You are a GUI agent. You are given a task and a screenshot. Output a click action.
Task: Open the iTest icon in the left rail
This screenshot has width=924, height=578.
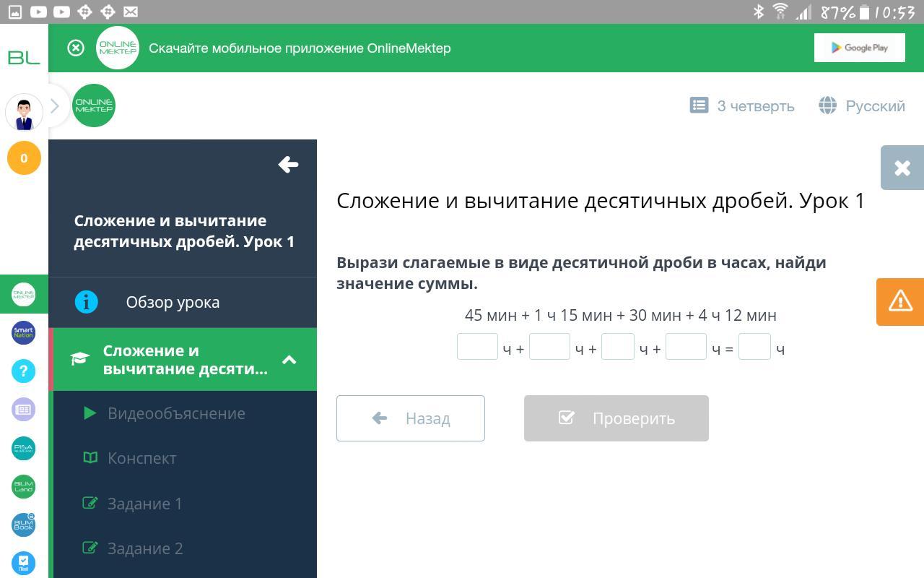(x=24, y=563)
